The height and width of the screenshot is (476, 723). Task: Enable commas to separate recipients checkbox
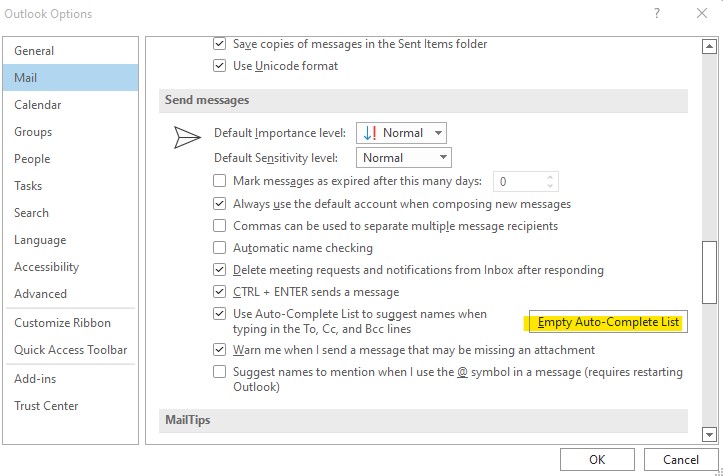[219, 226]
